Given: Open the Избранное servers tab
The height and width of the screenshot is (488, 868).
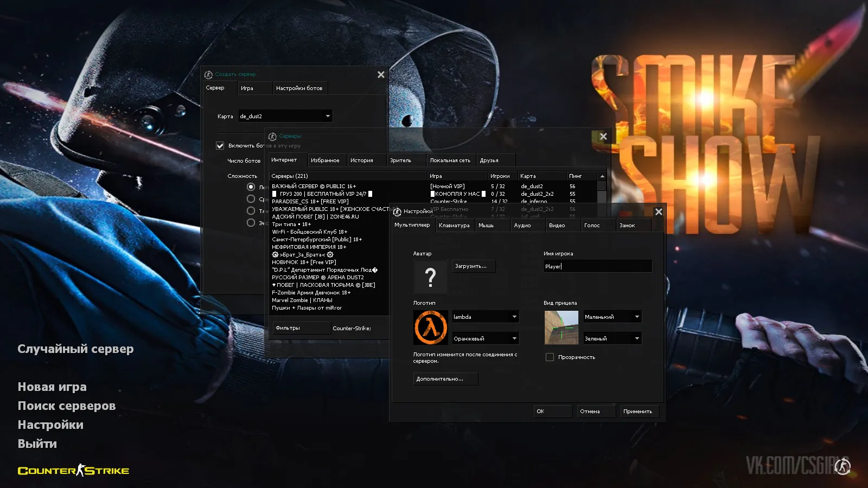Looking at the screenshot, I should click(325, 160).
